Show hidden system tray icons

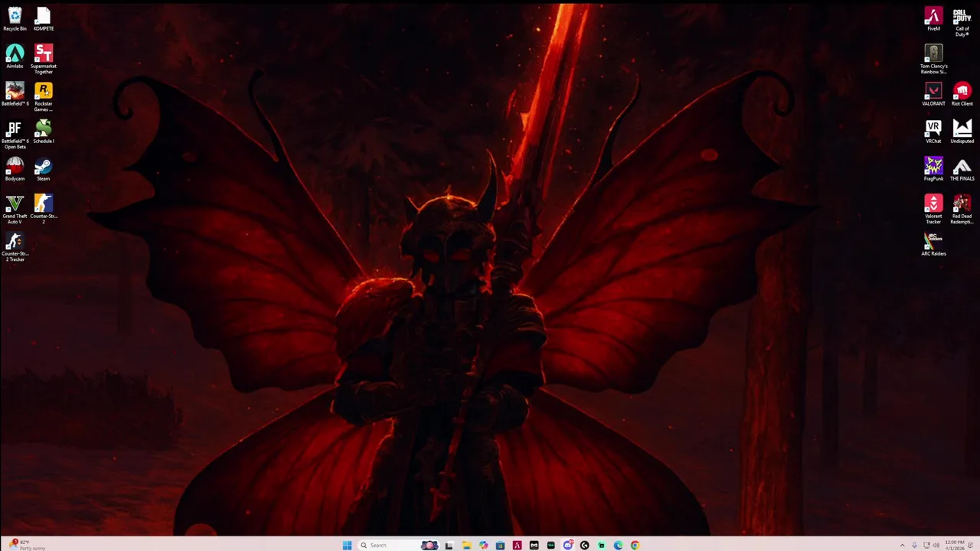903,545
